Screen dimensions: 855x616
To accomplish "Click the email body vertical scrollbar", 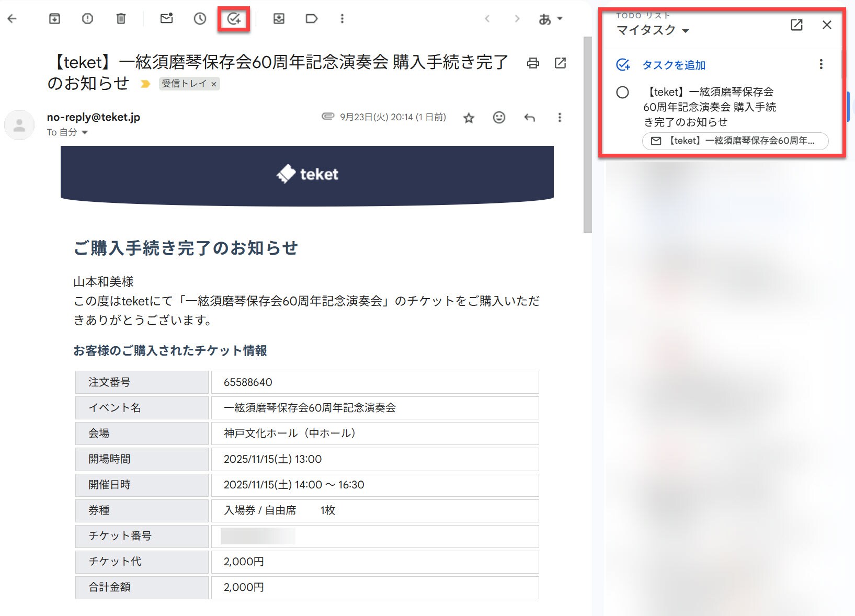I will (x=588, y=136).
